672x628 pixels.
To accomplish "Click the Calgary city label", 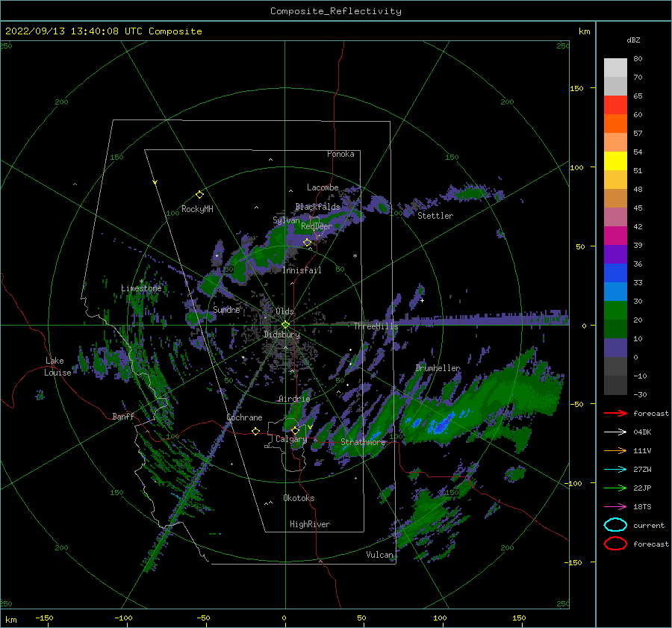I will 291,439.
